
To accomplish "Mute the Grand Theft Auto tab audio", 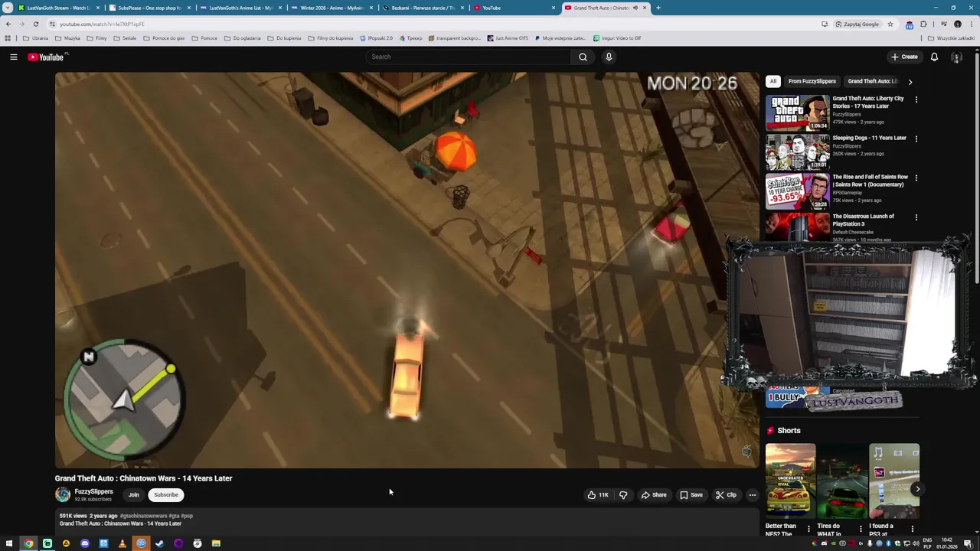I will click(635, 8).
